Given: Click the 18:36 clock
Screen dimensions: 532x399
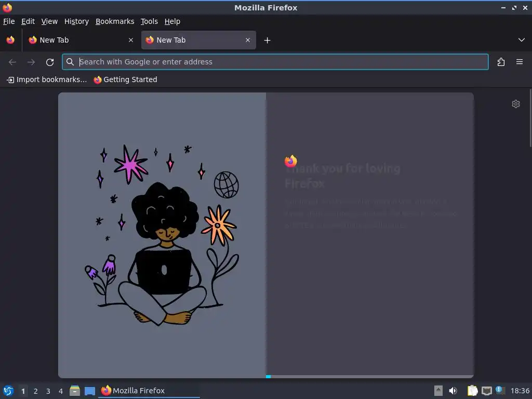Looking at the screenshot, I should coord(520,391).
